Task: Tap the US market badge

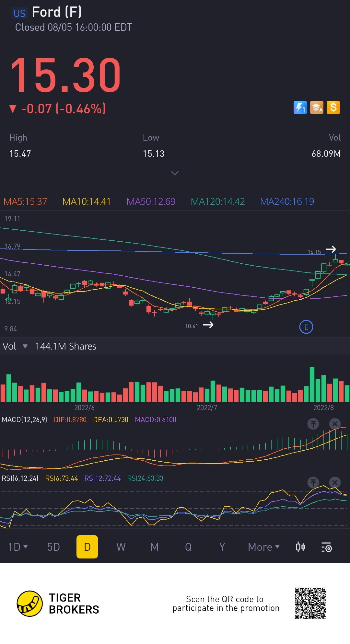Action: (x=19, y=13)
